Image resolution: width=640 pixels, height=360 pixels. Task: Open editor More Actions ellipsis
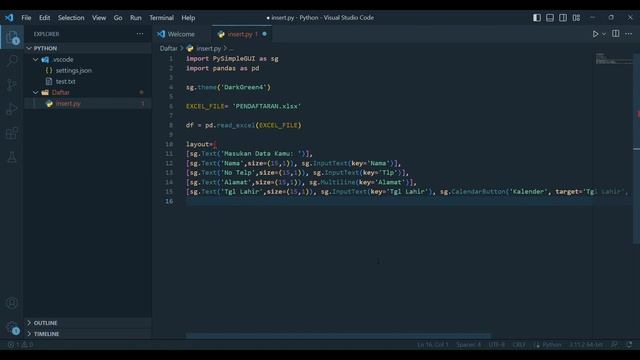click(629, 34)
